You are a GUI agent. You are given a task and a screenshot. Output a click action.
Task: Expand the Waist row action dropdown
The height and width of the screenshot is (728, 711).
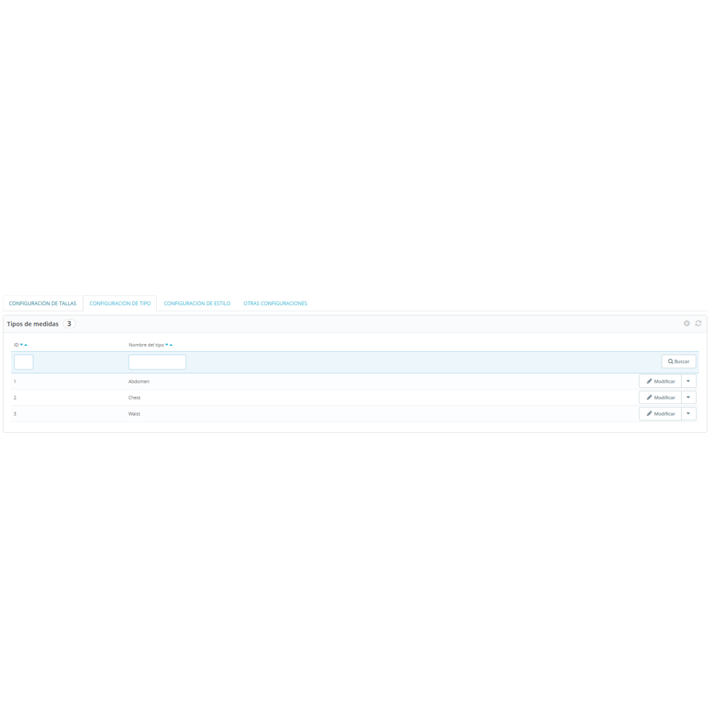click(x=688, y=414)
